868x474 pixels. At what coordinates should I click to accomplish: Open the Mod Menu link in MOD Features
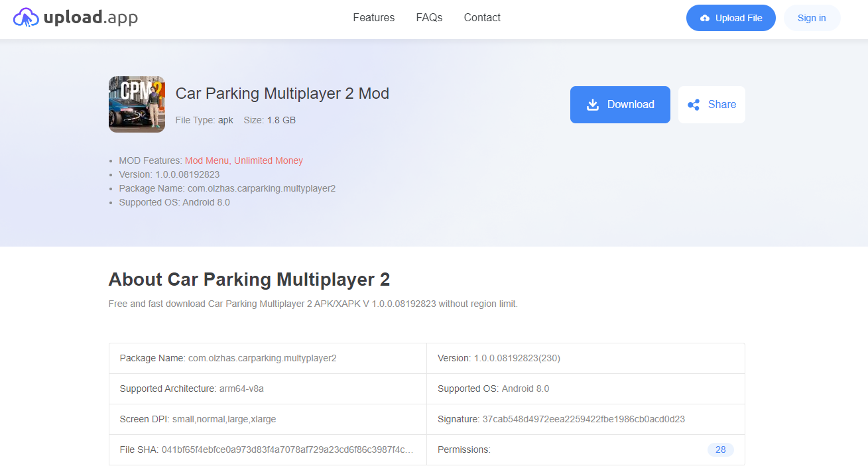pos(206,160)
